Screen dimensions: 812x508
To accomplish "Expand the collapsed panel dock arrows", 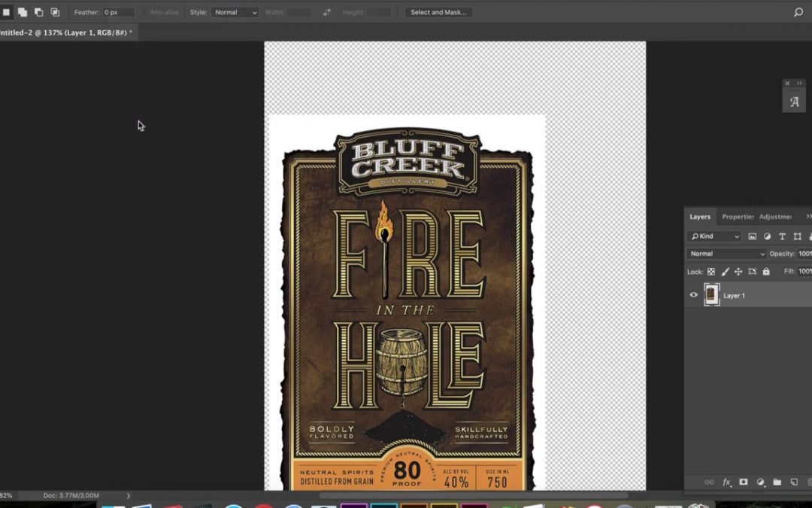I will [x=799, y=84].
